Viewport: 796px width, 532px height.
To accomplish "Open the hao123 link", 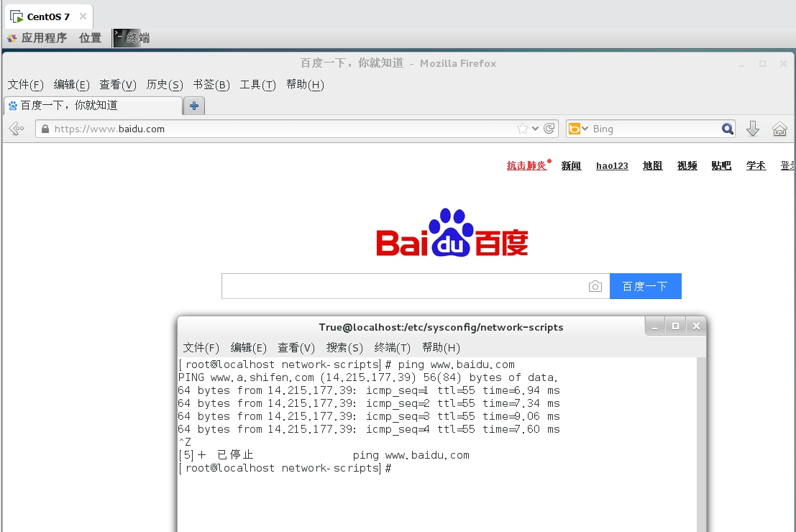I will [x=612, y=165].
